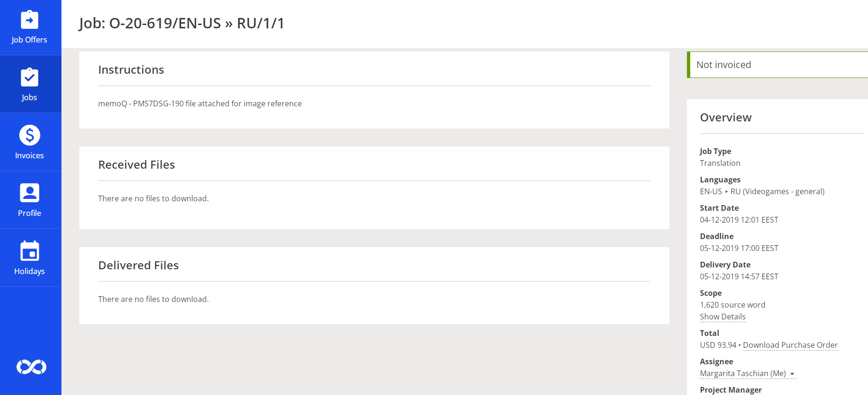The height and width of the screenshot is (395, 868).
Task: Go to the Invoices menu label
Action: (x=29, y=155)
